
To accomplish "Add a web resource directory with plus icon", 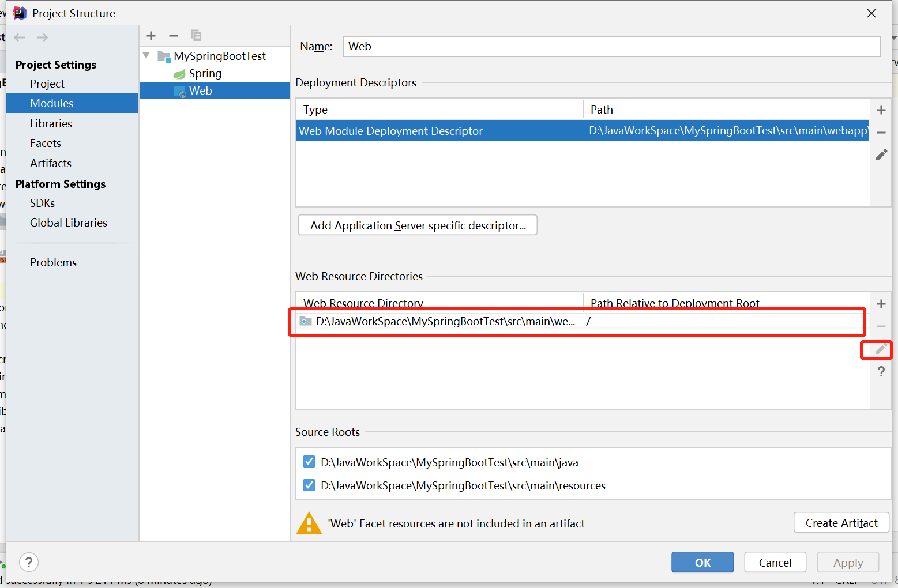I will click(x=881, y=303).
